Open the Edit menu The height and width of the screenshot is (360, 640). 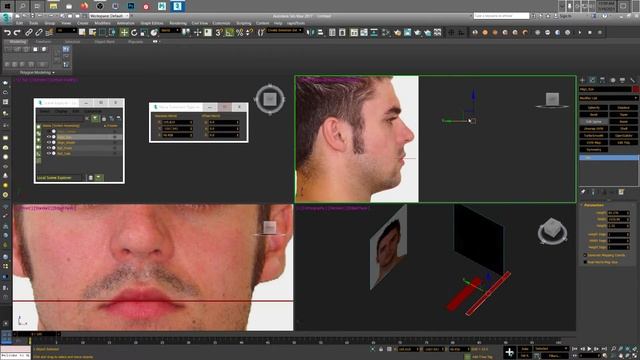[19, 23]
